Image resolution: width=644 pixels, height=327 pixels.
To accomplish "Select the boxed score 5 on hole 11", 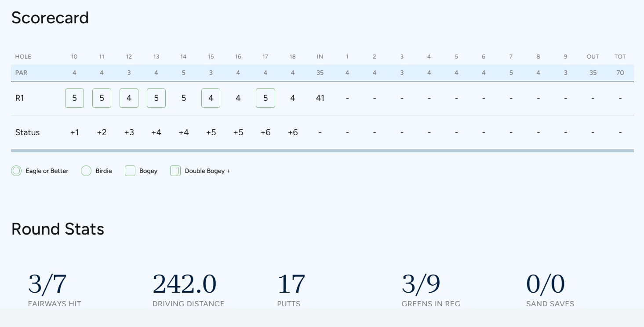I will click(x=102, y=98).
